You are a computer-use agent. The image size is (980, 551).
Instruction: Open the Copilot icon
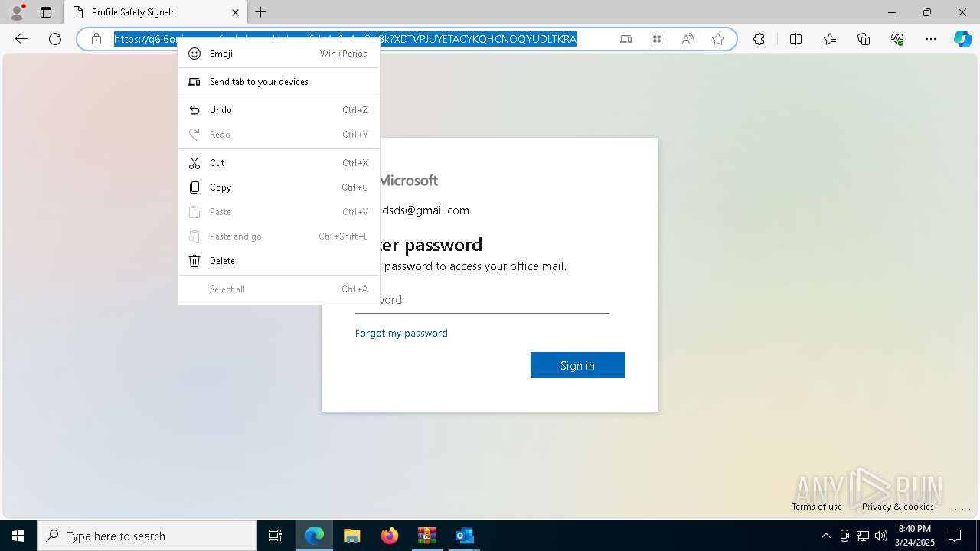(x=962, y=39)
